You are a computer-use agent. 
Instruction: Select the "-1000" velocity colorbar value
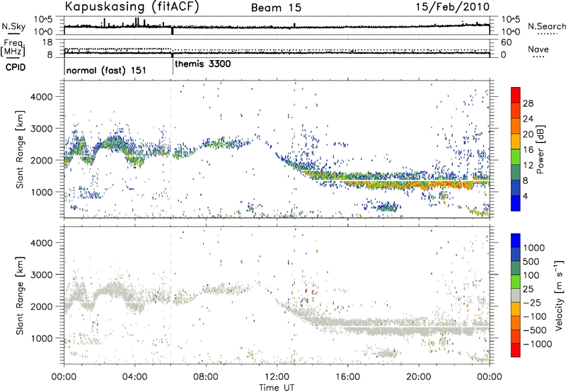[538, 344]
